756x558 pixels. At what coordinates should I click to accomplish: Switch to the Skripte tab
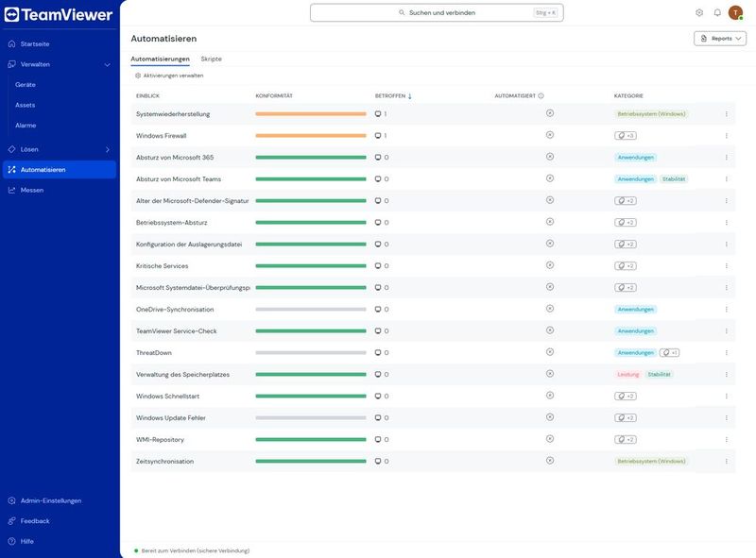[211, 59]
